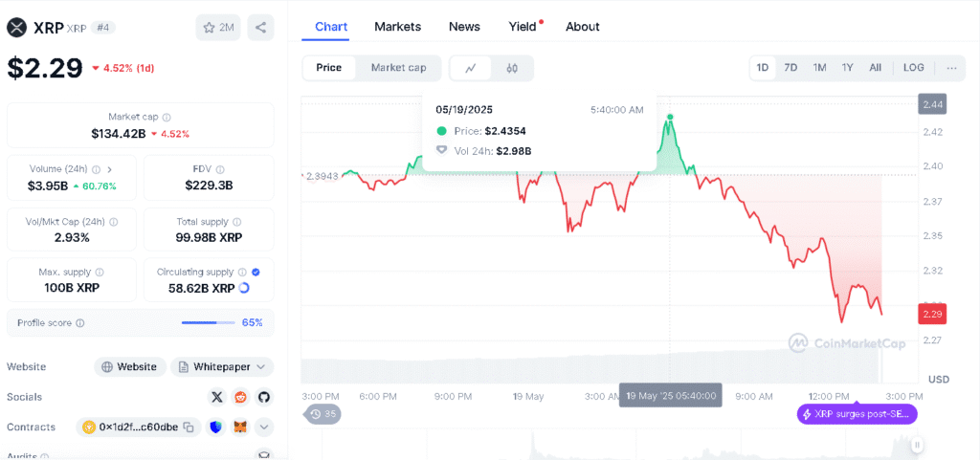Open the Yield tab
This screenshot has height=460, width=980.
pos(523,27)
